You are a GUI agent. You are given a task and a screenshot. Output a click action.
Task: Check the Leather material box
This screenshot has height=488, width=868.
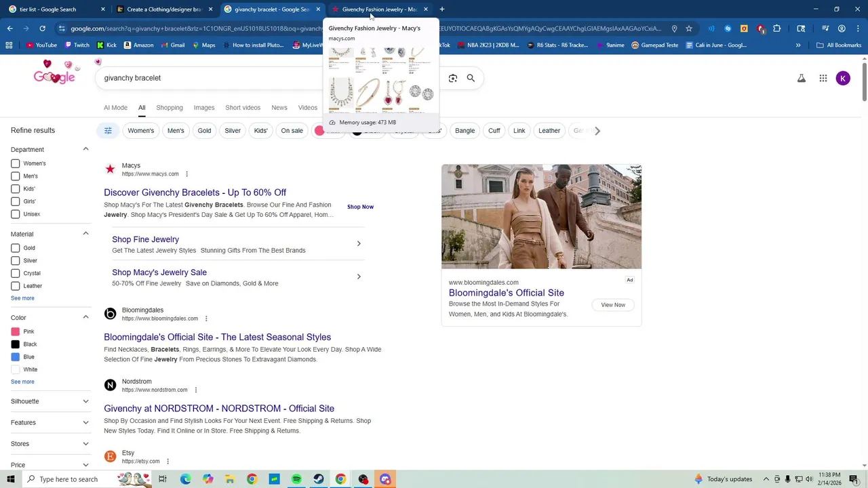[x=15, y=286]
